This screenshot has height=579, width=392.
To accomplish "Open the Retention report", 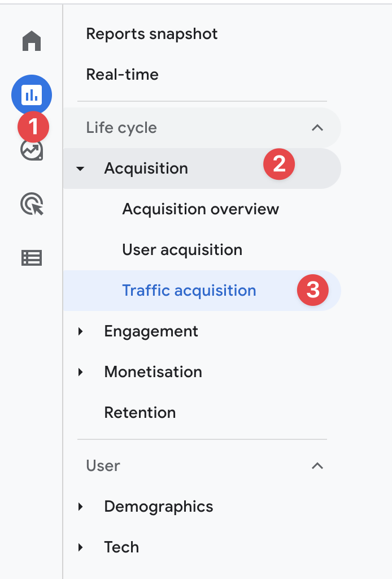I will coord(140,412).
